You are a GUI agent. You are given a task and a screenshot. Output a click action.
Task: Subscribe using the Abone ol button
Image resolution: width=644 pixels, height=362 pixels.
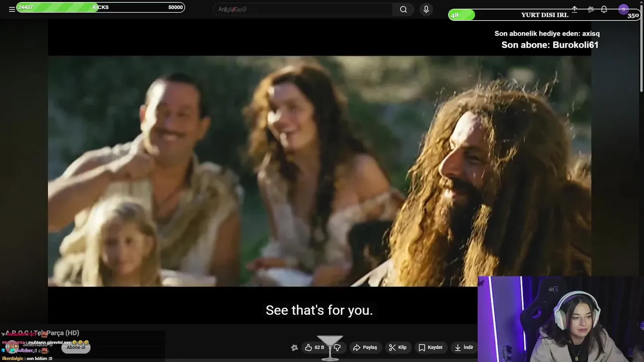coord(76,347)
